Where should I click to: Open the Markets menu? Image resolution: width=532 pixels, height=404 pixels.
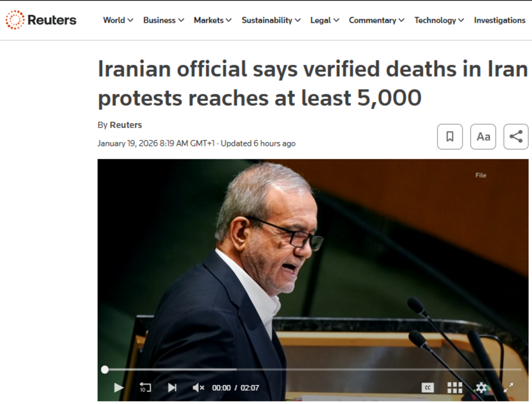pyautogui.click(x=213, y=21)
